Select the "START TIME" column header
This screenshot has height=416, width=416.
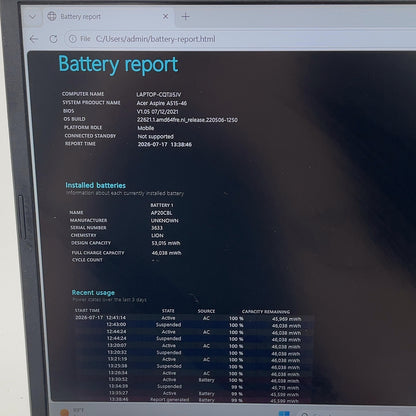point(87,311)
